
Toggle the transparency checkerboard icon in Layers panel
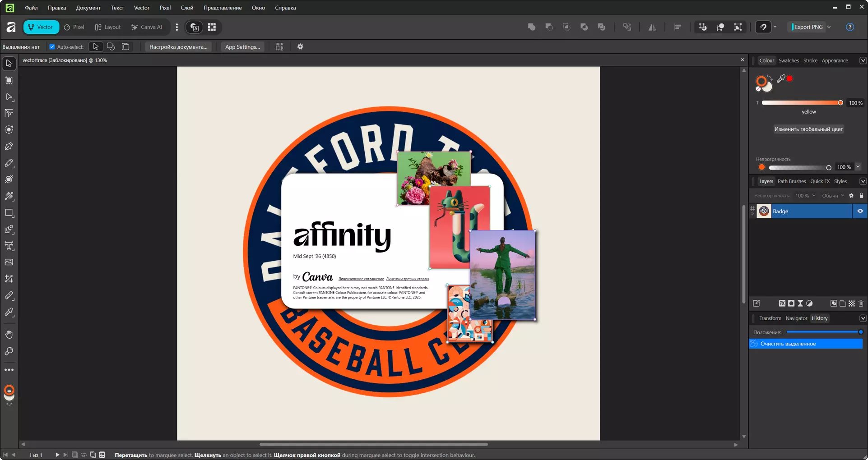click(x=852, y=304)
